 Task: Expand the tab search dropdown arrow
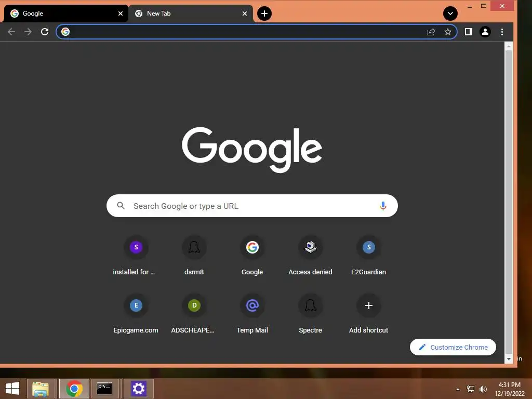pos(450,14)
